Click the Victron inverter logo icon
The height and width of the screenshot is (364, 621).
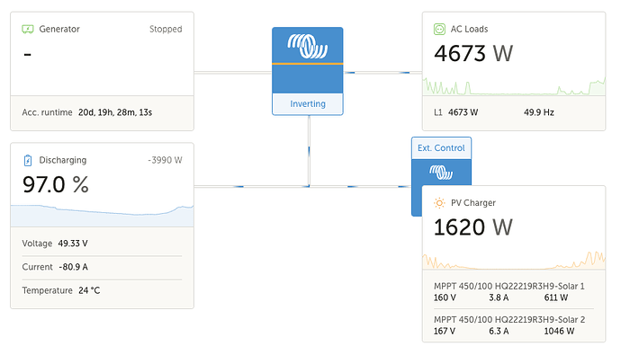[x=308, y=45]
